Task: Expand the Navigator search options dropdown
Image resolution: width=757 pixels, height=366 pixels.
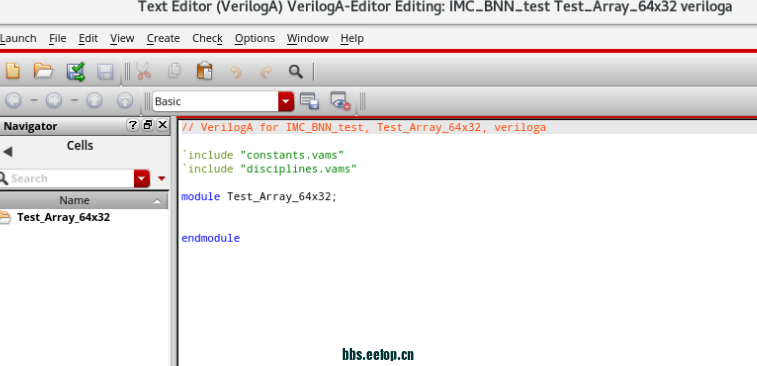Action: [x=142, y=179]
